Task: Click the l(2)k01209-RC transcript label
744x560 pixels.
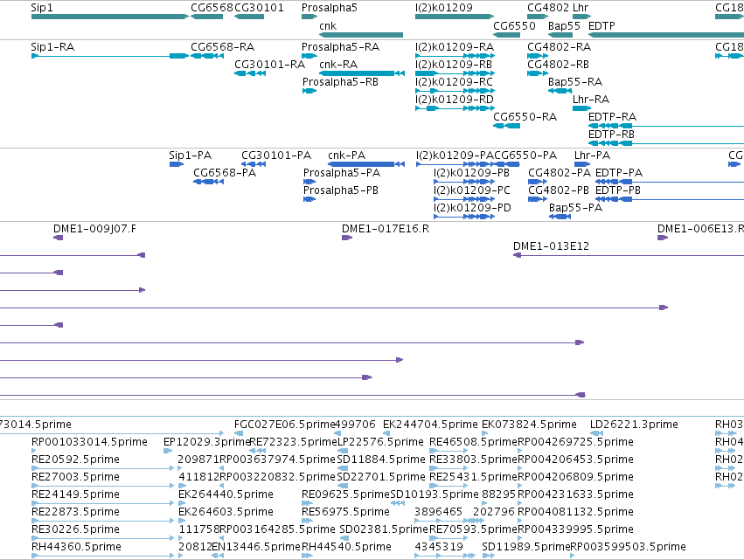Action: coord(454,82)
